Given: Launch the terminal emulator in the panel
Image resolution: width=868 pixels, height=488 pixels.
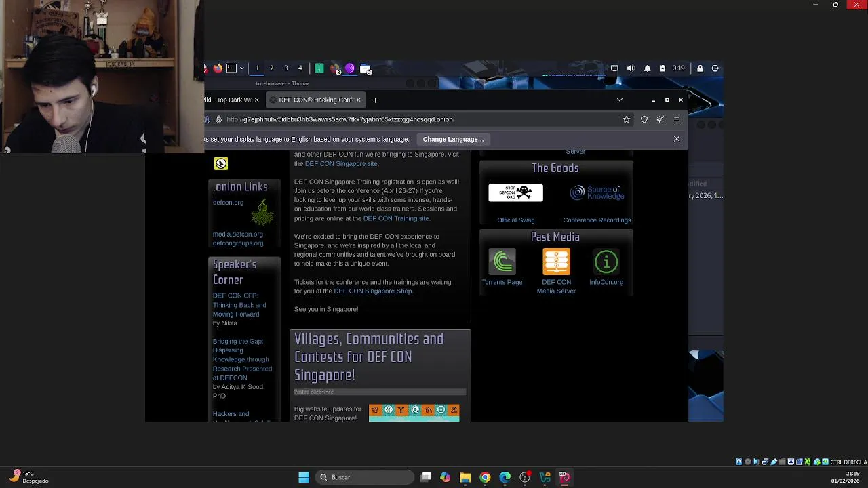Looking at the screenshot, I should click(x=231, y=68).
